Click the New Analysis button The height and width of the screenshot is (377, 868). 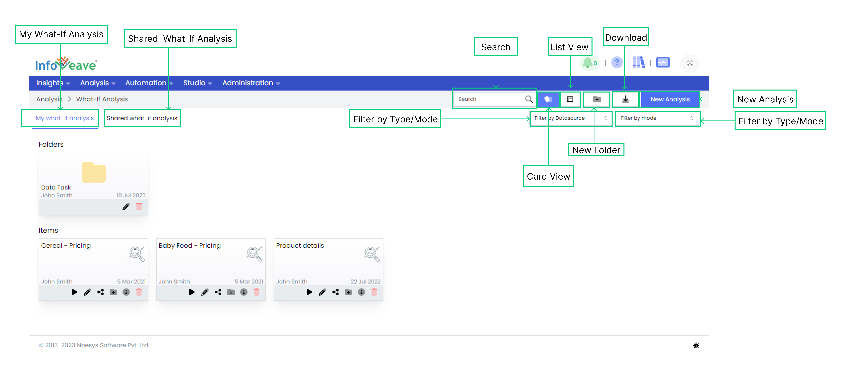(x=670, y=99)
